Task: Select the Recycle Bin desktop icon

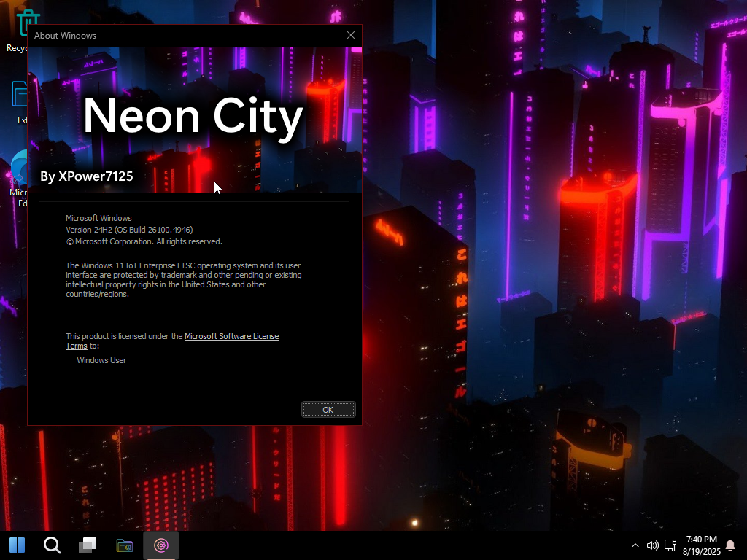Action: click(x=17, y=30)
